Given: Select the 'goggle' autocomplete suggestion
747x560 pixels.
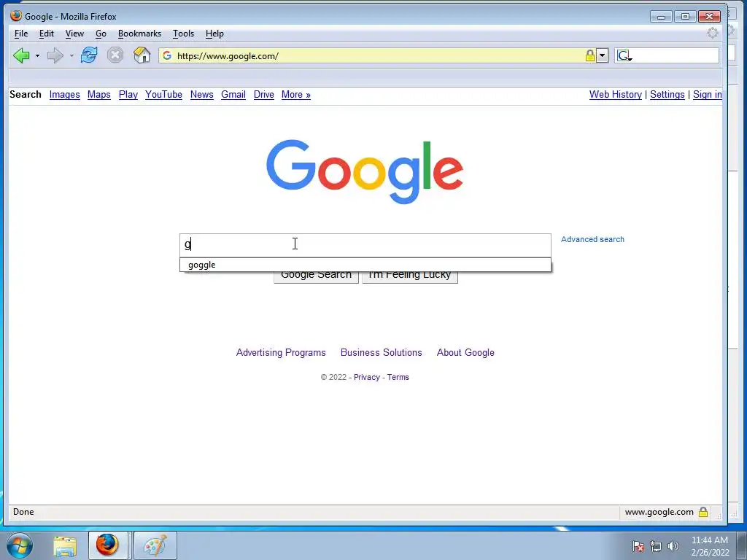Looking at the screenshot, I should point(365,265).
